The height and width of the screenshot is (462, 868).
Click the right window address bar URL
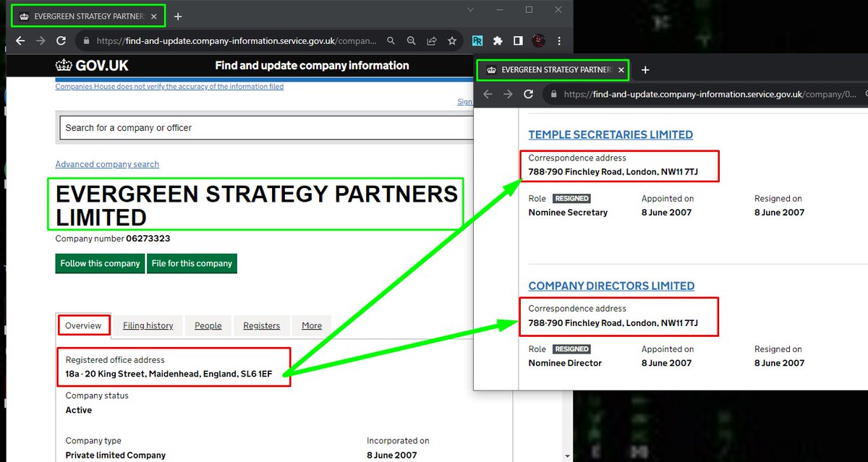point(709,94)
